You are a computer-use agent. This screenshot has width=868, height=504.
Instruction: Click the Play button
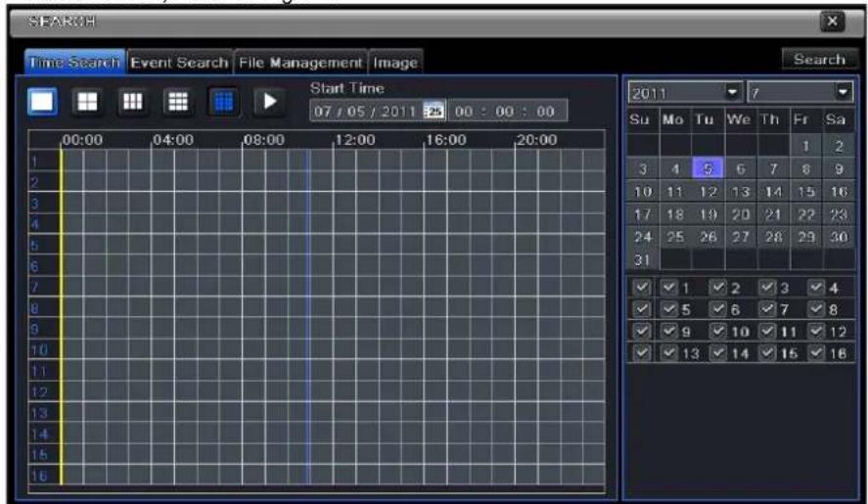[269, 102]
